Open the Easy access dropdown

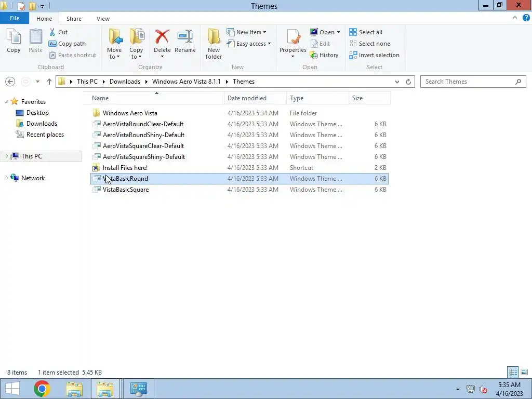(249, 44)
